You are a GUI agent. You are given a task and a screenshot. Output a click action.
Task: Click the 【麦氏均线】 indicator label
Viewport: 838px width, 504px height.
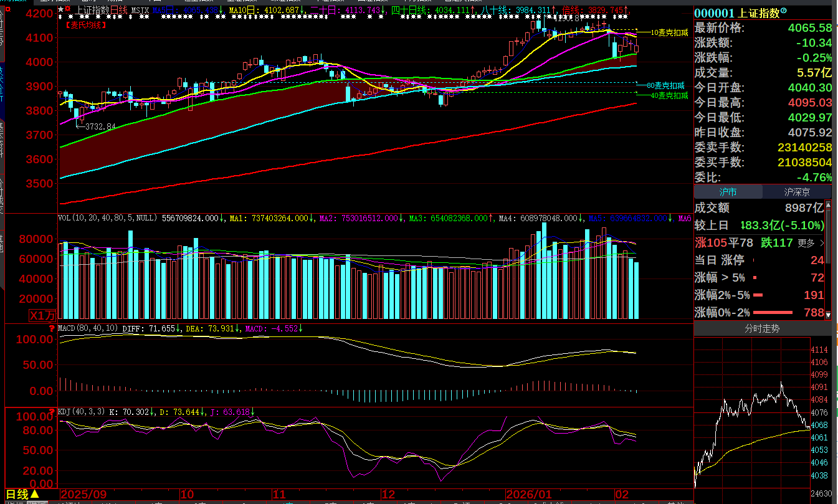tap(85, 25)
